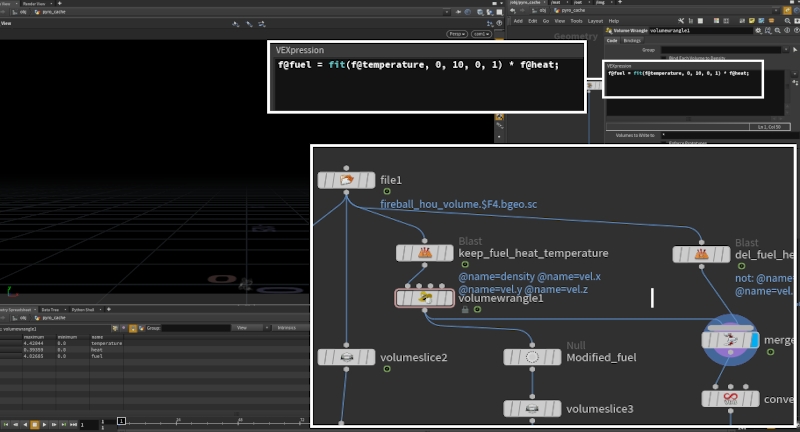This screenshot has width=800, height=432.
Task: Select the volumewrangle1 node
Action: pos(425,298)
